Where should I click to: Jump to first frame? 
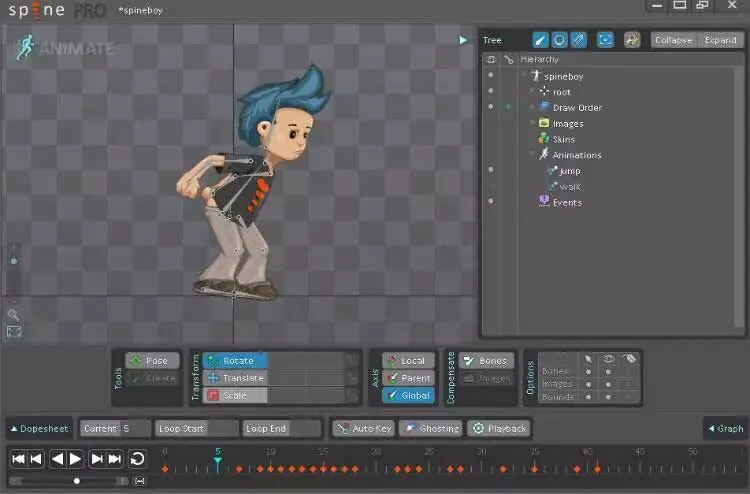(x=19, y=459)
